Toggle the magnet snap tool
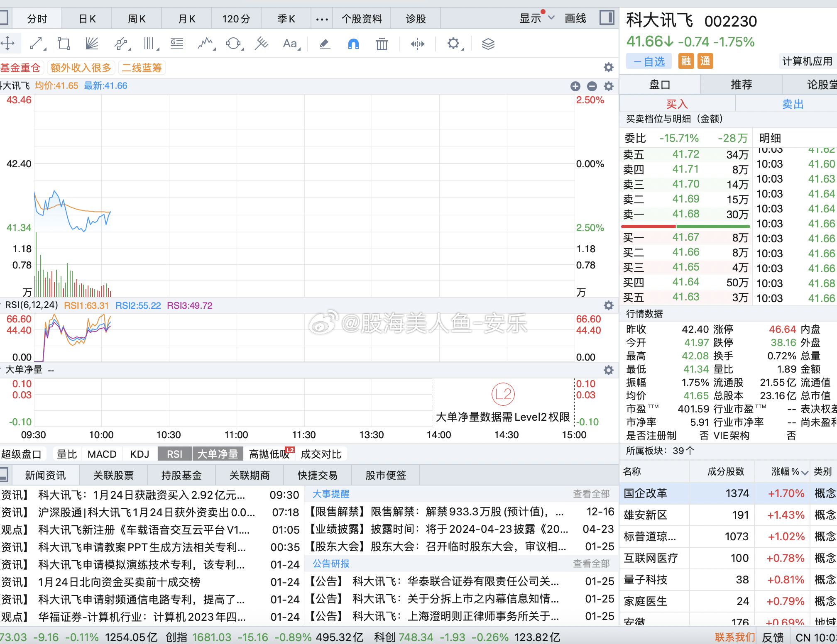 pos(353,43)
